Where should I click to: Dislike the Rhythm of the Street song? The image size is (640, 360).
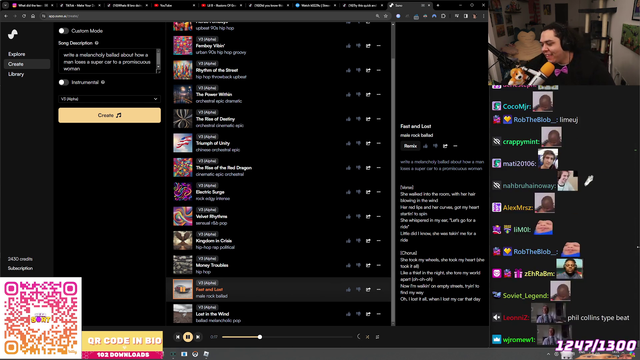(x=358, y=70)
